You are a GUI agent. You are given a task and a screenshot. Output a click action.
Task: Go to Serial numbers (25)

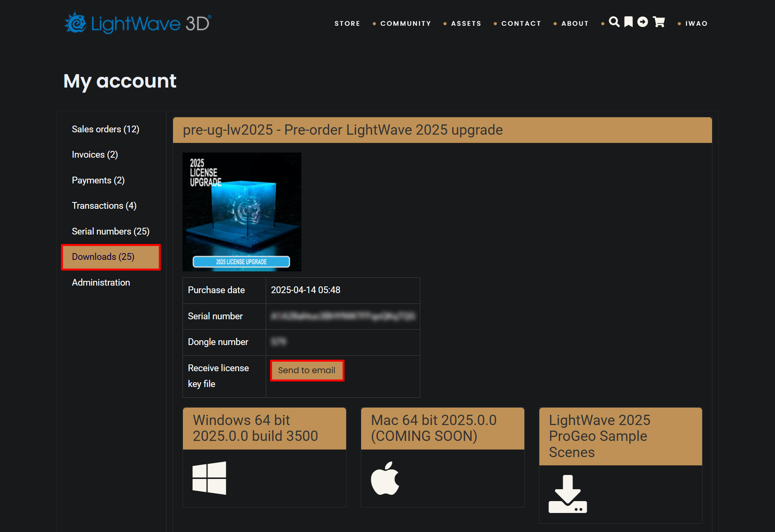click(110, 231)
